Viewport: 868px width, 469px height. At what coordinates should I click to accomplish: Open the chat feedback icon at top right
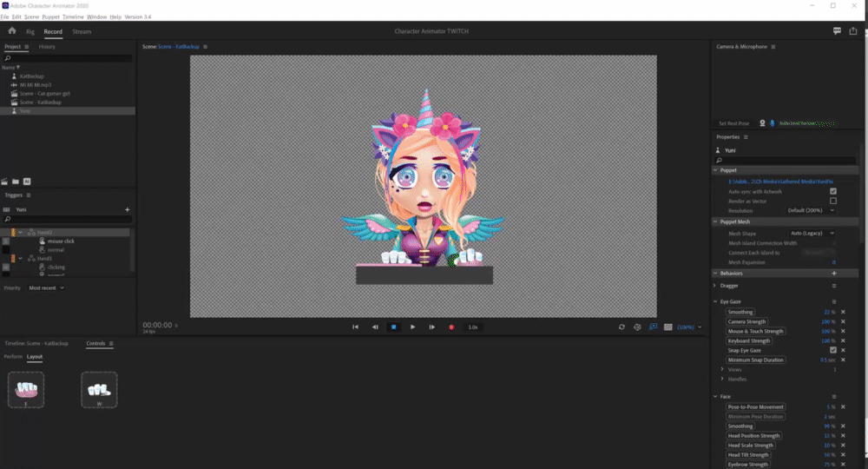(837, 31)
